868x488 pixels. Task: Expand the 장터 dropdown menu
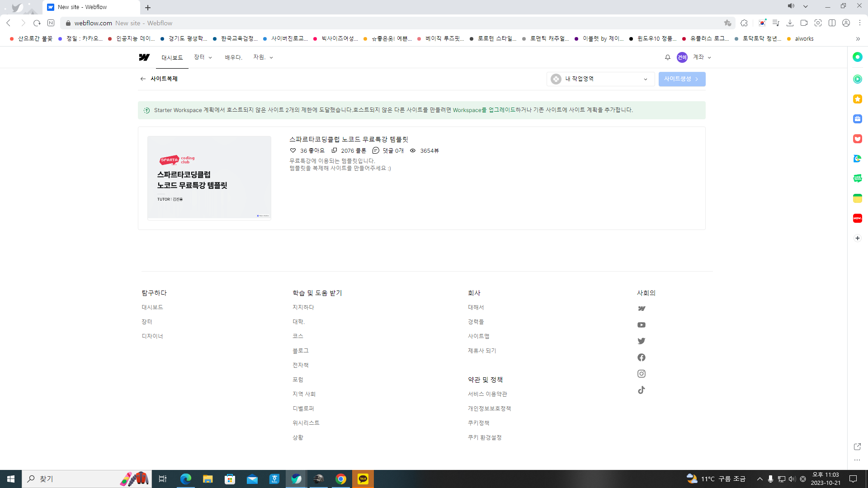(x=203, y=57)
